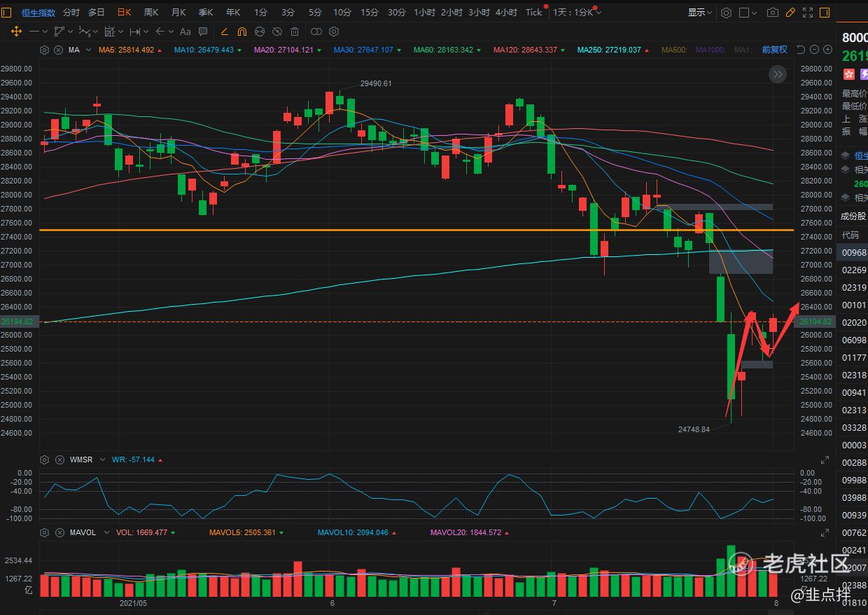Open the 成份股 constituents tab
The width and height of the screenshot is (868, 615).
pyautogui.click(x=853, y=216)
